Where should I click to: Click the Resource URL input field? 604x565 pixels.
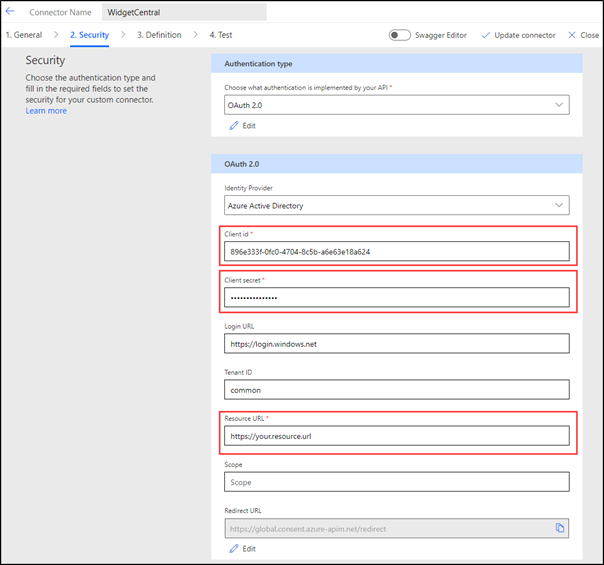tap(397, 436)
